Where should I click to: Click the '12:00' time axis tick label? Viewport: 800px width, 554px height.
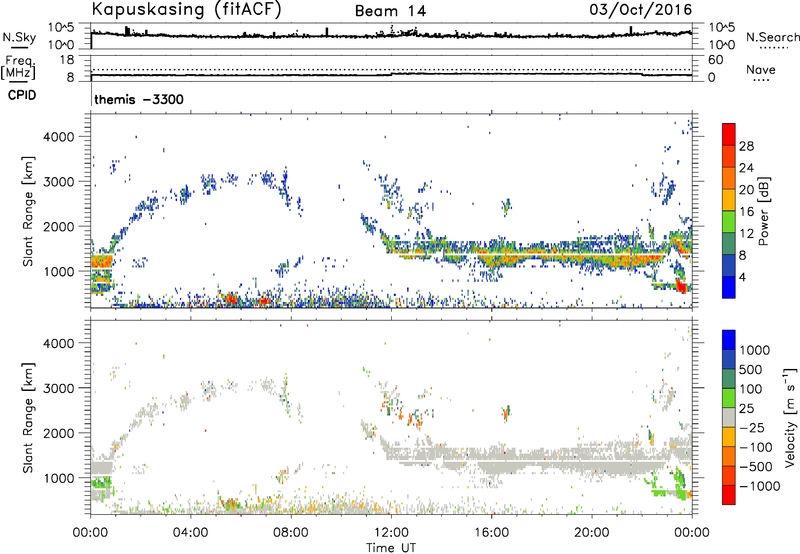pyautogui.click(x=391, y=533)
